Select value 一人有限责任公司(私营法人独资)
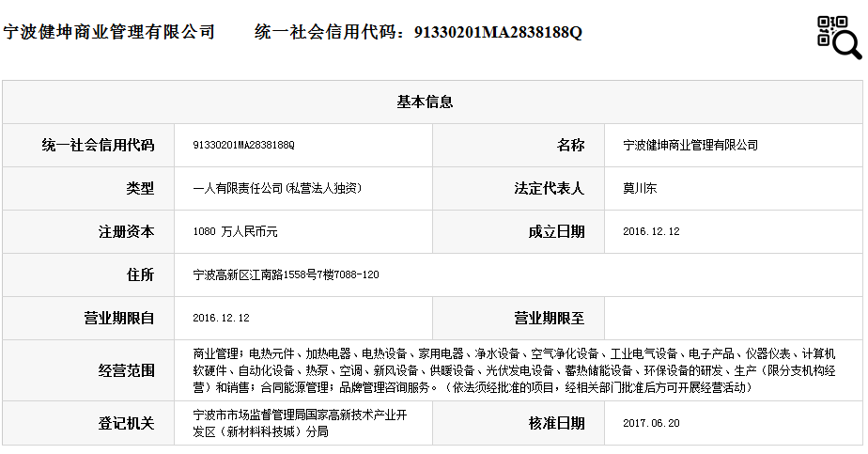Image resolution: width=868 pixels, height=454 pixels. point(277,188)
